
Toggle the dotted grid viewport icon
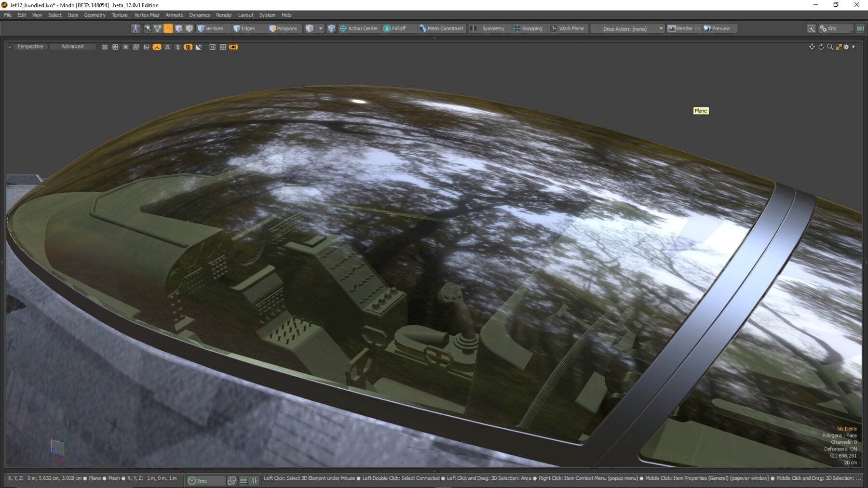point(105,47)
